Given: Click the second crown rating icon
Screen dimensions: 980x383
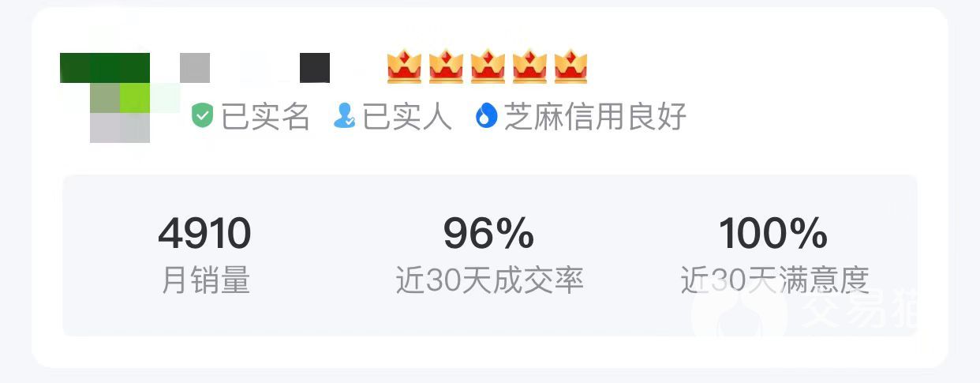Looking at the screenshot, I should pyautogui.click(x=447, y=67).
